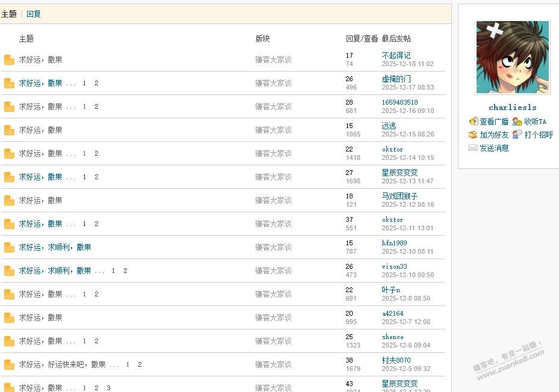Open thread 求好运，好运快来吧，撒果
559x392 pixels.
click(x=62, y=364)
